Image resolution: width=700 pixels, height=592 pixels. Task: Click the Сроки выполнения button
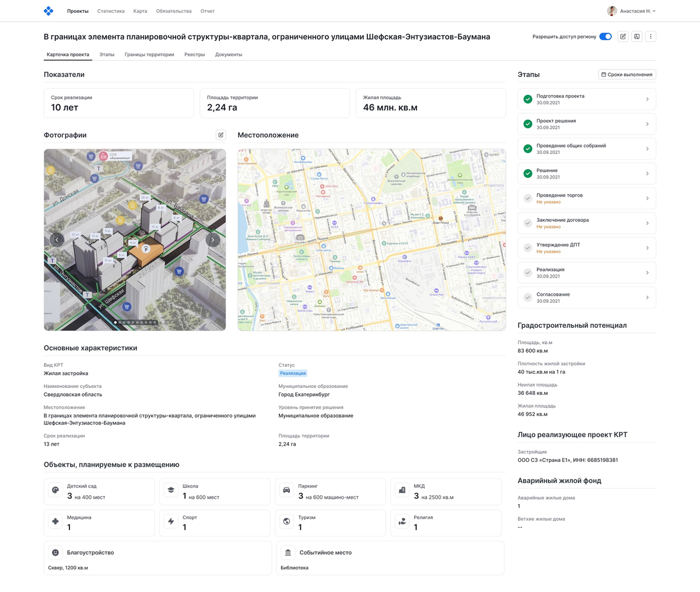point(626,74)
